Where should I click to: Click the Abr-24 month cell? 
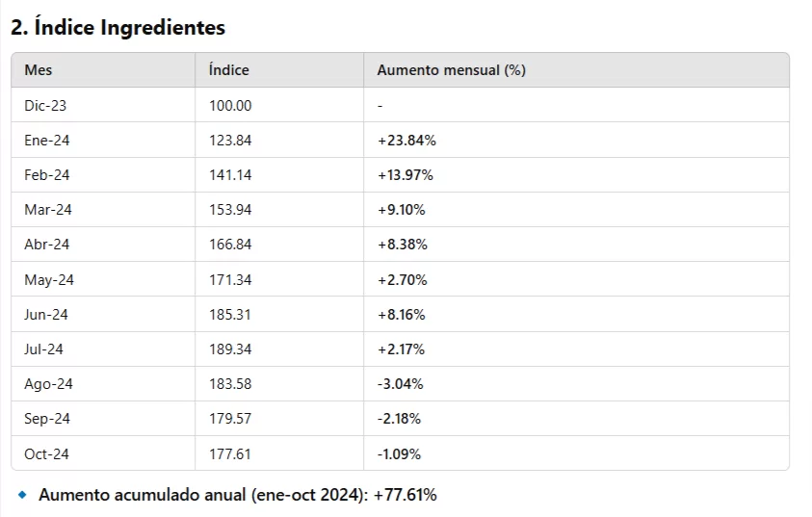[x=47, y=245]
